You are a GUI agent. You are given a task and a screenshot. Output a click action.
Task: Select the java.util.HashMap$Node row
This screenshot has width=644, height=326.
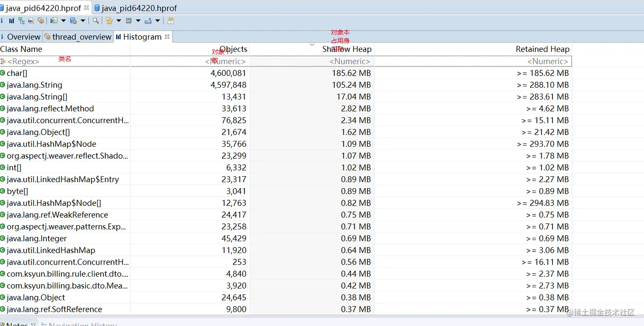(286, 144)
